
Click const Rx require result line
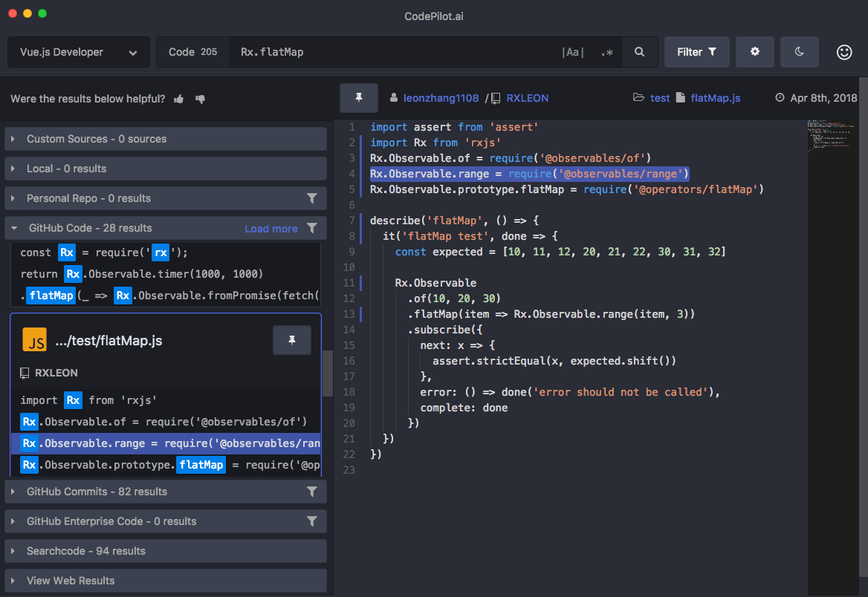[x=166, y=252]
